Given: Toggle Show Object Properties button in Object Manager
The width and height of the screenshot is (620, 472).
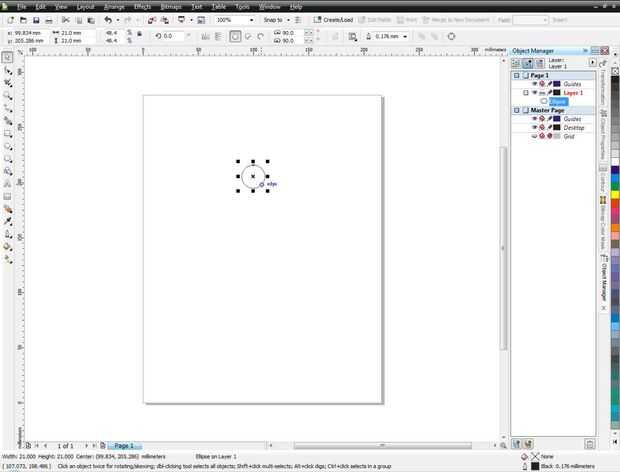Looking at the screenshot, I should pos(516,63).
